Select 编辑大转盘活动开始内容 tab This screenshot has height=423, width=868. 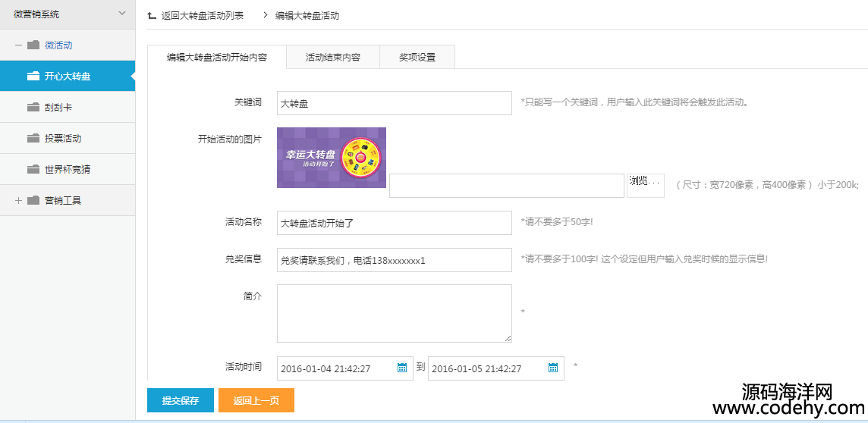pyautogui.click(x=217, y=57)
